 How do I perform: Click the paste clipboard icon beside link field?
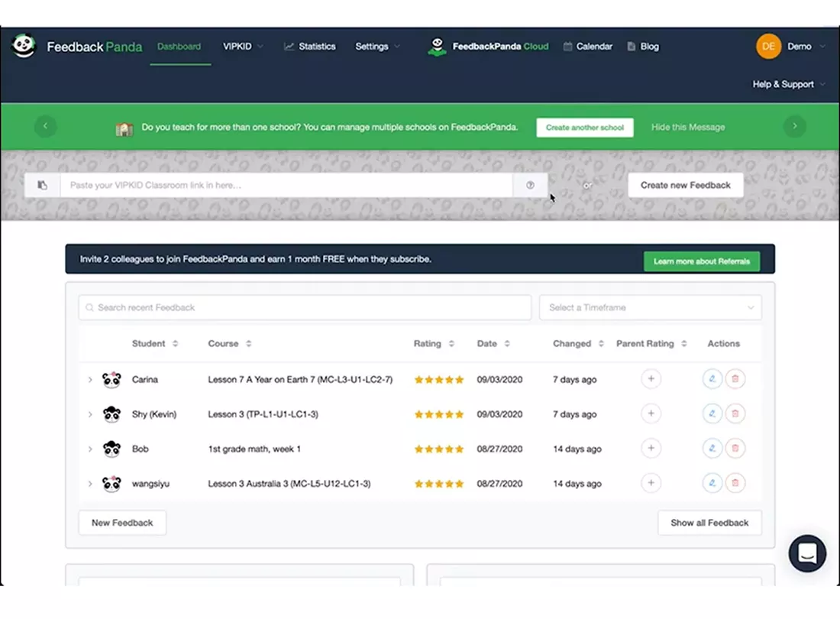point(42,186)
